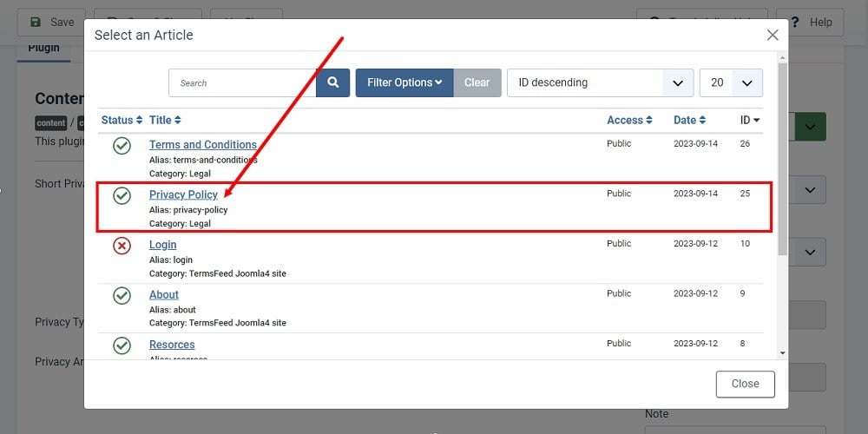Select the Terms and Conditions article
This screenshot has width=868, height=434.
point(203,144)
